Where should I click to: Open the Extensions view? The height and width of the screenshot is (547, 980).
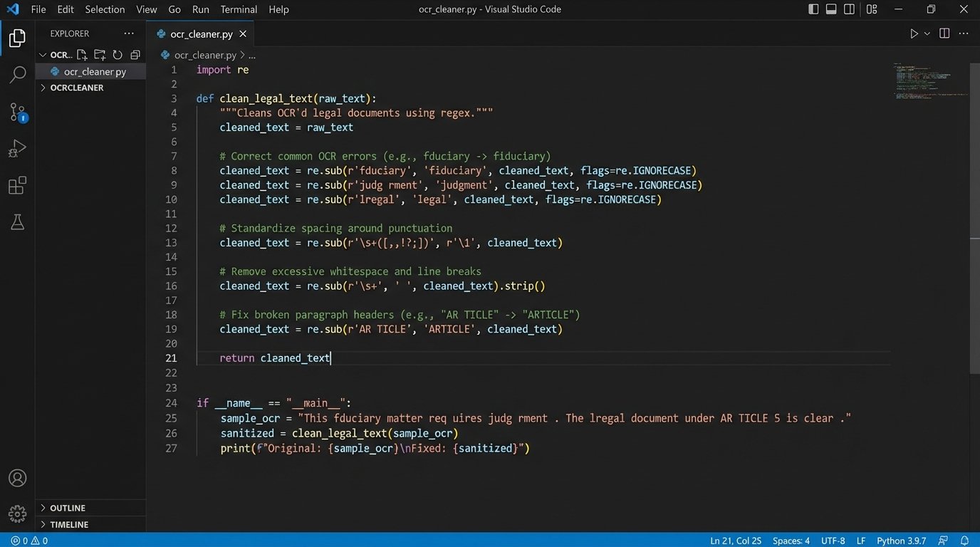click(x=17, y=186)
